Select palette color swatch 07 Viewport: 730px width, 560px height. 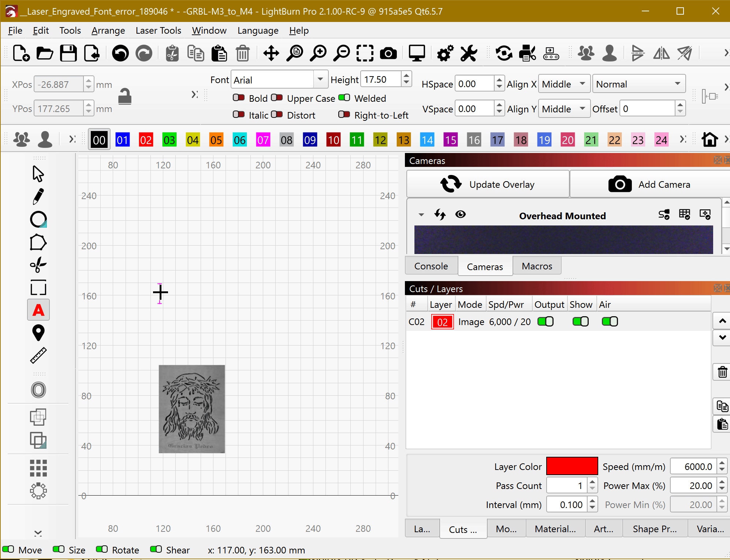click(x=263, y=140)
